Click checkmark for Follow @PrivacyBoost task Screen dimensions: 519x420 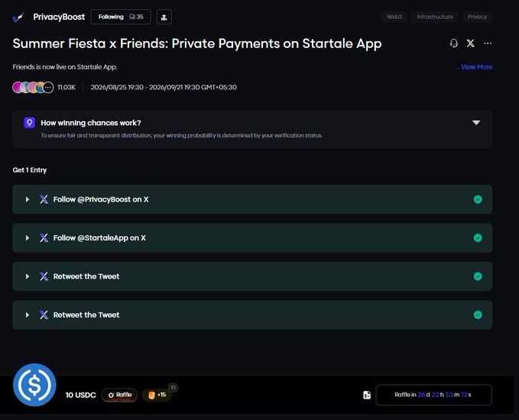[478, 199]
